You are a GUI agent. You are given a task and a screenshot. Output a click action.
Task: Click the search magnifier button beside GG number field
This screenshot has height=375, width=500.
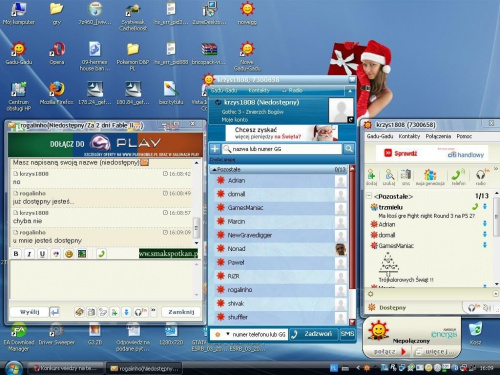click(349, 149)
